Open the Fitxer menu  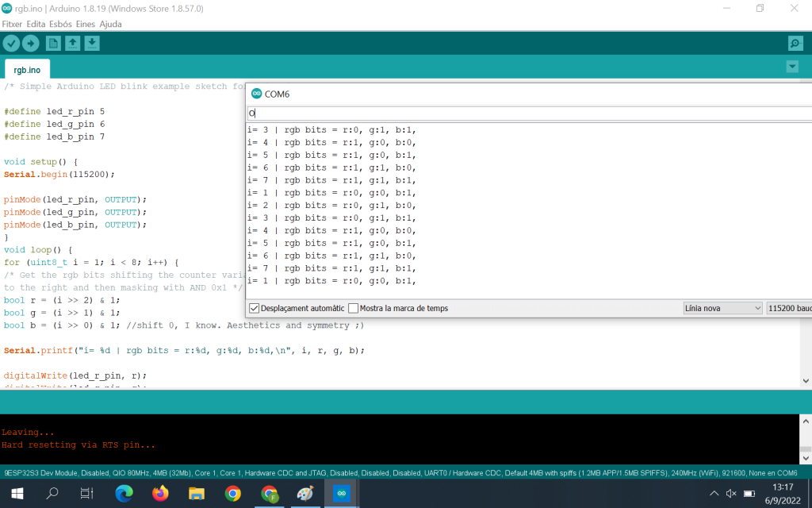click(12, 24)
